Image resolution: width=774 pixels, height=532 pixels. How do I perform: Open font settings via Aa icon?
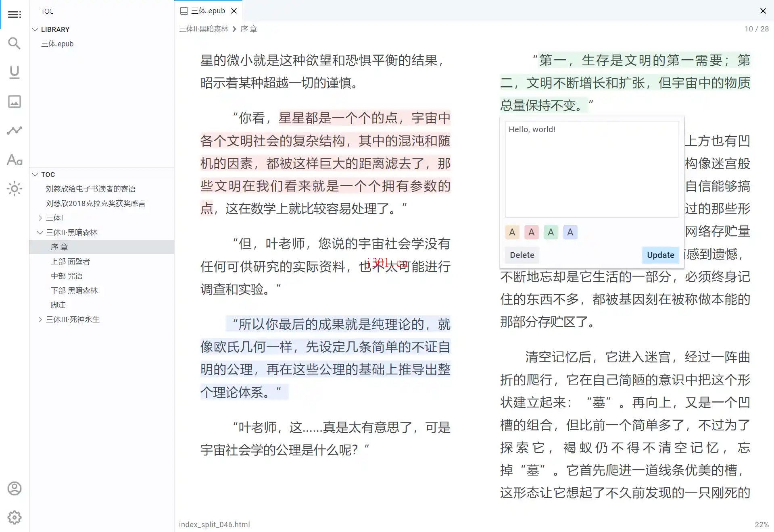(x=15, y=160)
